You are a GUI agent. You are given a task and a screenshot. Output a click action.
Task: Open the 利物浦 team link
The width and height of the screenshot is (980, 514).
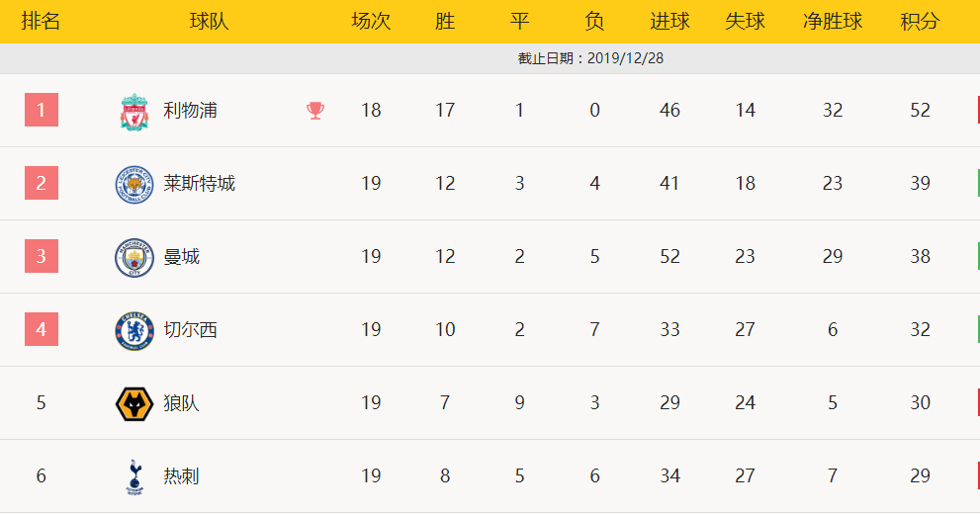pos(190,111)
